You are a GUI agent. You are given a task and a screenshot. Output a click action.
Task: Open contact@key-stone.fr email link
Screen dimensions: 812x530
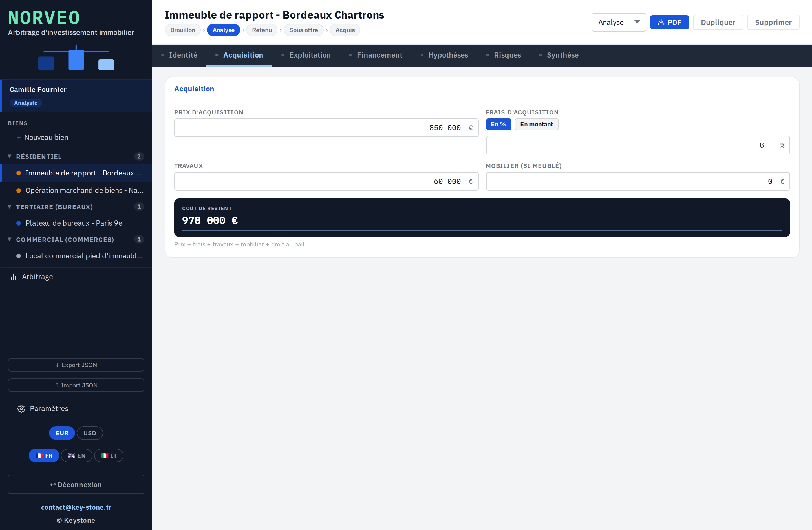(x=76, y=507)
